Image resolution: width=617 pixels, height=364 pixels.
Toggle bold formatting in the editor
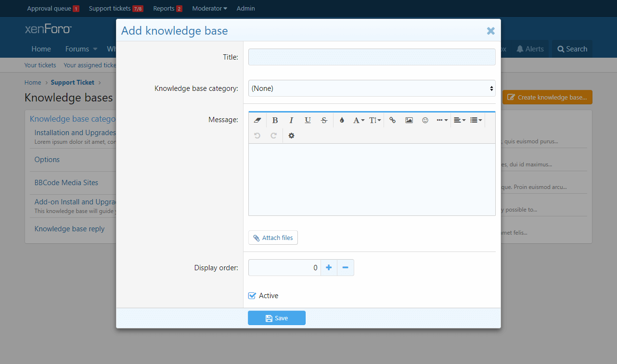pyautogui.click(x=275, y=120)
